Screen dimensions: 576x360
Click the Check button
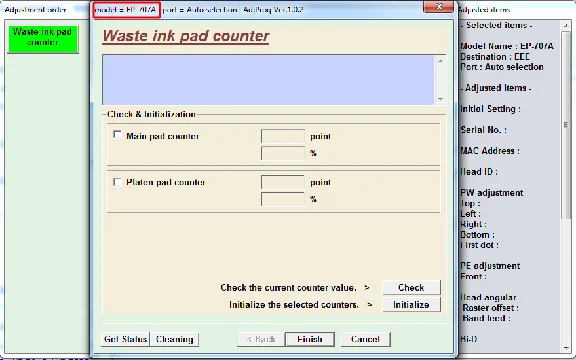(x=411, y=287)
